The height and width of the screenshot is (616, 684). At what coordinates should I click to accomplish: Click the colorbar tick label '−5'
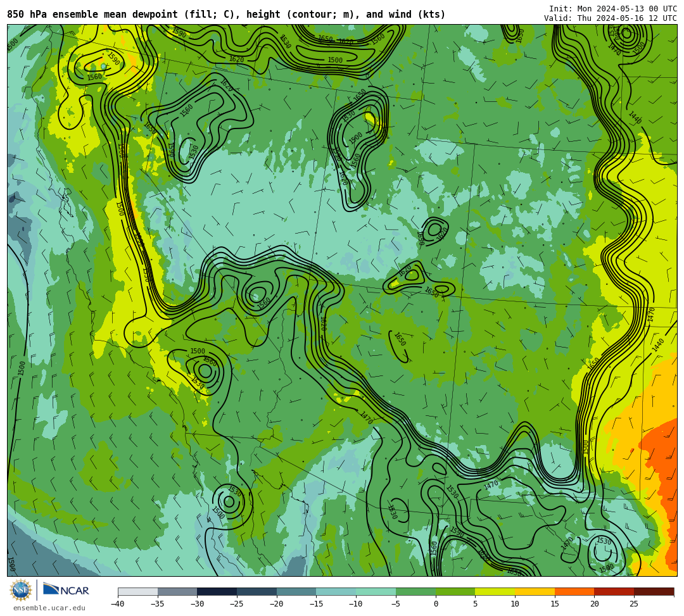click(x=396, y=604)
